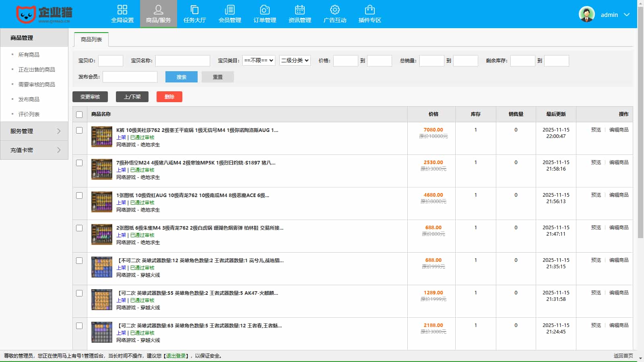The width and height of the screenshot is (644, 362).
Task: Open 需要审核的商品 in sidebar menu
Action: click(x=37, y=84)
